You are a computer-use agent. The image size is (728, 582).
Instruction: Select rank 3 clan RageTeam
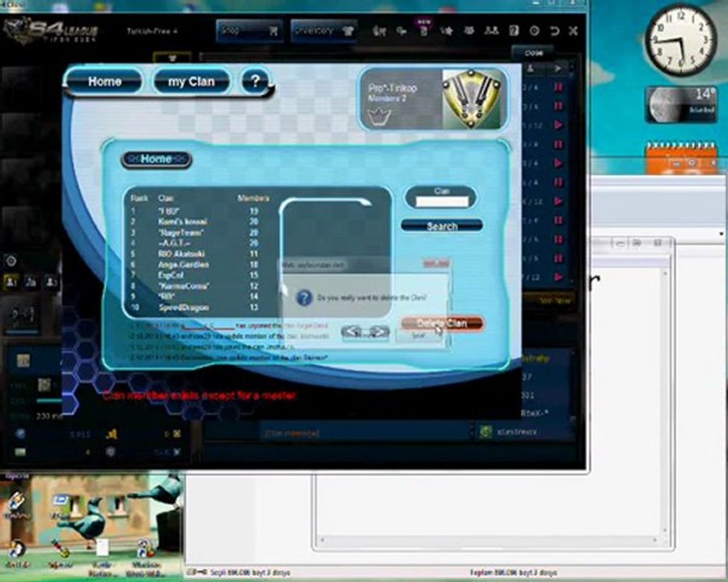click(x=194, y=233)
